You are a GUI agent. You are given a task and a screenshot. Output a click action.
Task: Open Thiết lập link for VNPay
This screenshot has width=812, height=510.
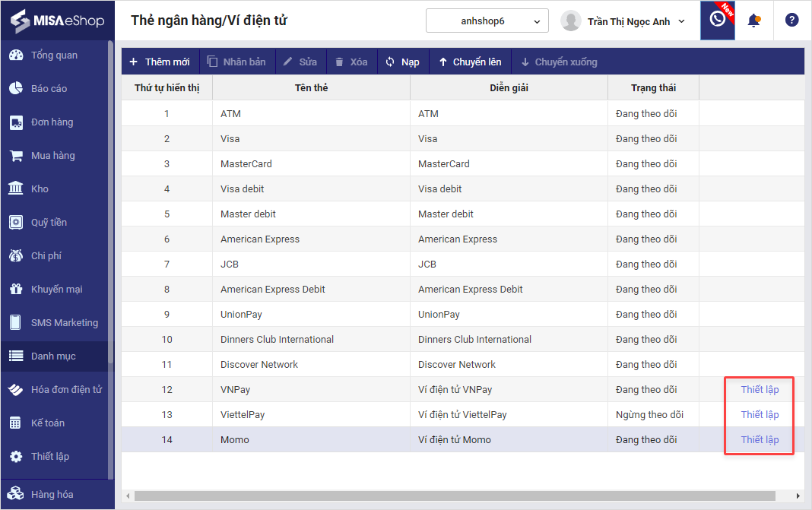(760, 390)
